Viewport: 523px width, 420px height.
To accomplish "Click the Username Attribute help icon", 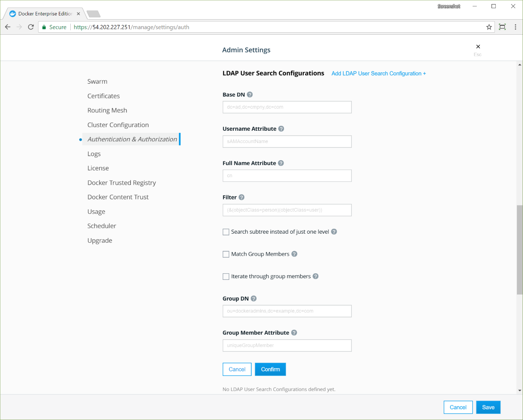I will pos(281,129).
